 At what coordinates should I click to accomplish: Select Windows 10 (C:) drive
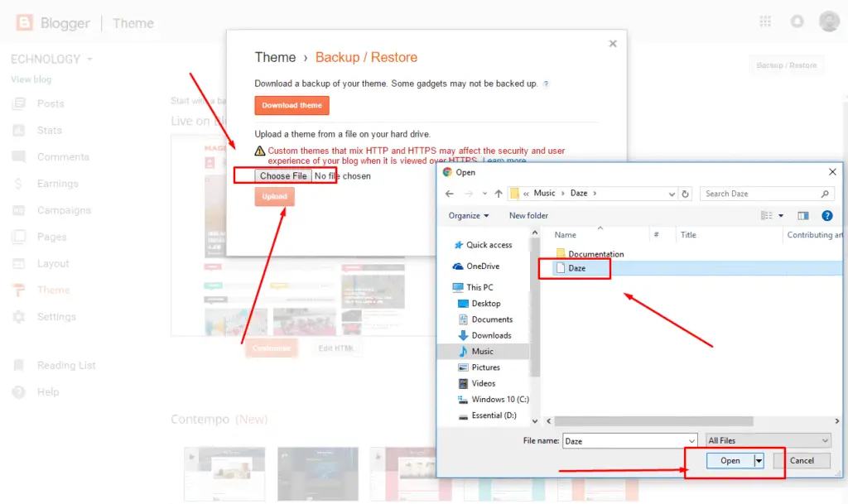pyautogui.click(x=494, y=399)
